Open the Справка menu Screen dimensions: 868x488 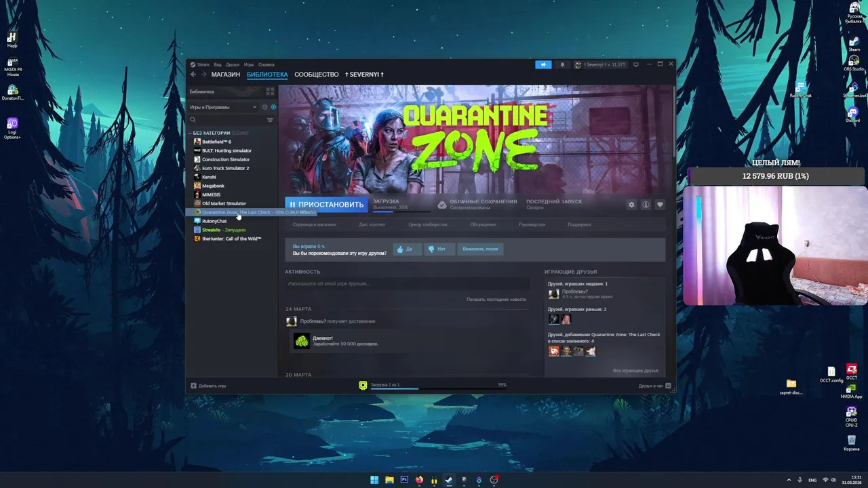point(267,64)
